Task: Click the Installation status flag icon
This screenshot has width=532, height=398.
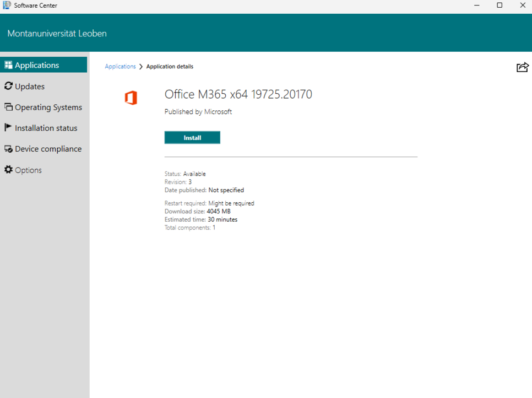Action: pyautogui.click(x=8, y=127)
